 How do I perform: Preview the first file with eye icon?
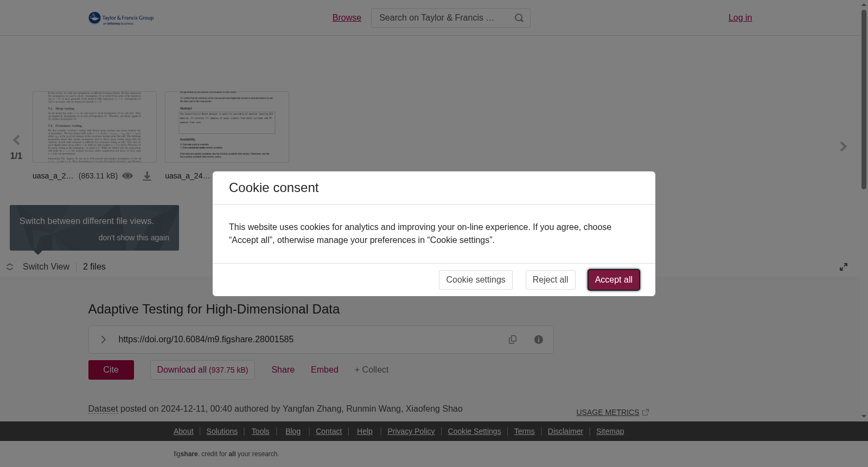click(x=127, y=176)
